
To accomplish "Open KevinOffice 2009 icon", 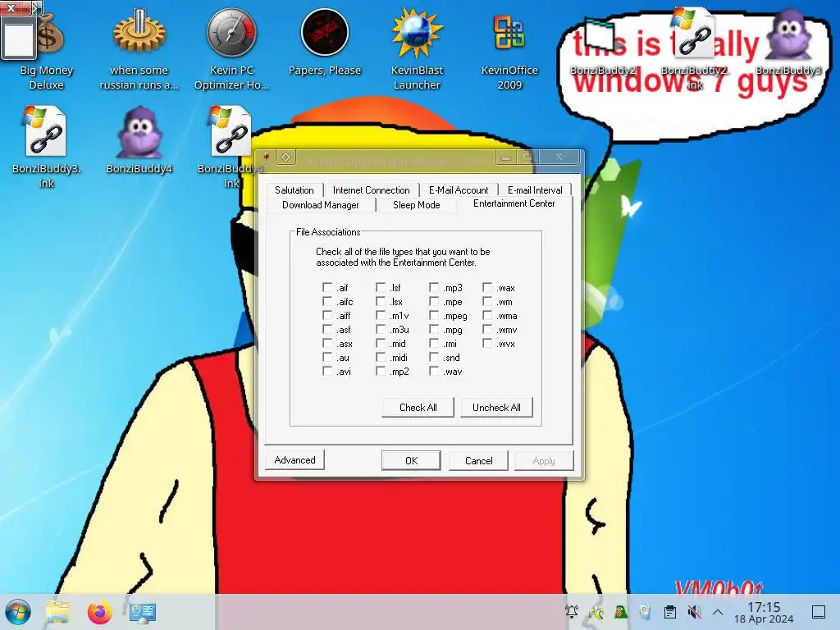I will [x=509, y=33].
